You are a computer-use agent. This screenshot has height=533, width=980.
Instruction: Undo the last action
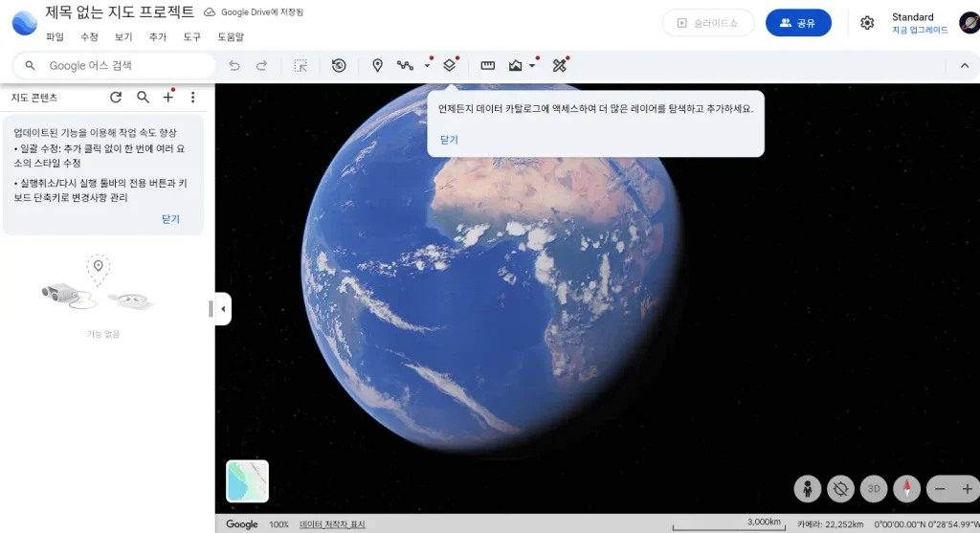(234, 66)
